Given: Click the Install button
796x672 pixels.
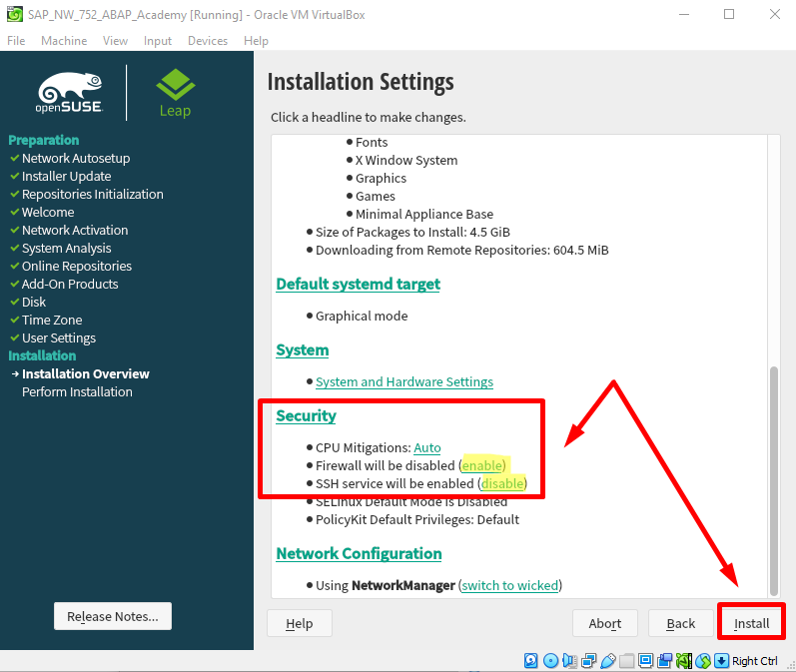Looking at the screenshot, I should [x=751, y=623].
